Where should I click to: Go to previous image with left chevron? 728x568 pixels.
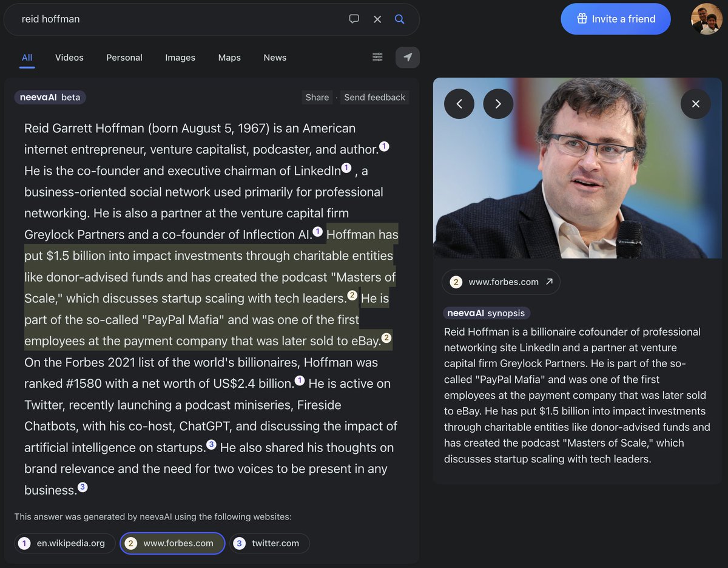click(459, 104)
